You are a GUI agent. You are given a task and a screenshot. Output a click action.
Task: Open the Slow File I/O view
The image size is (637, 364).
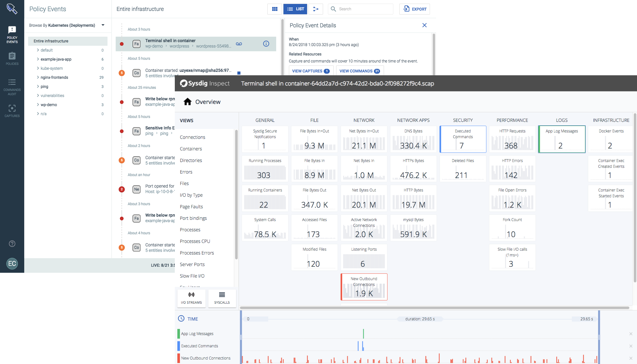192,276
